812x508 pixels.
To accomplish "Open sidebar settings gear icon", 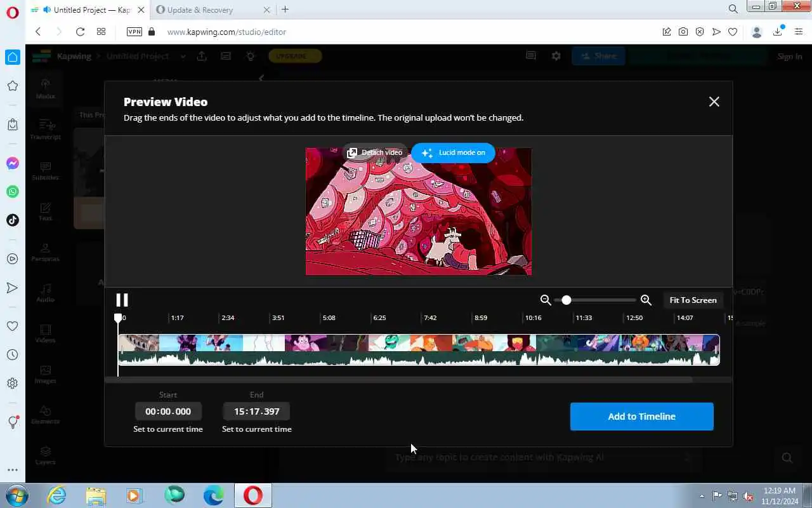I will pos(13,383).
